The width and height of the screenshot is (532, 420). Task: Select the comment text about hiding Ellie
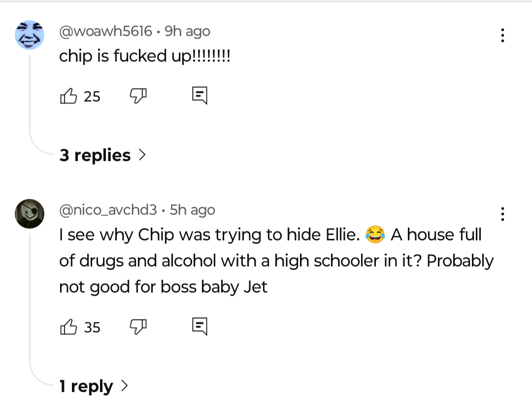[x=276, y=260]
